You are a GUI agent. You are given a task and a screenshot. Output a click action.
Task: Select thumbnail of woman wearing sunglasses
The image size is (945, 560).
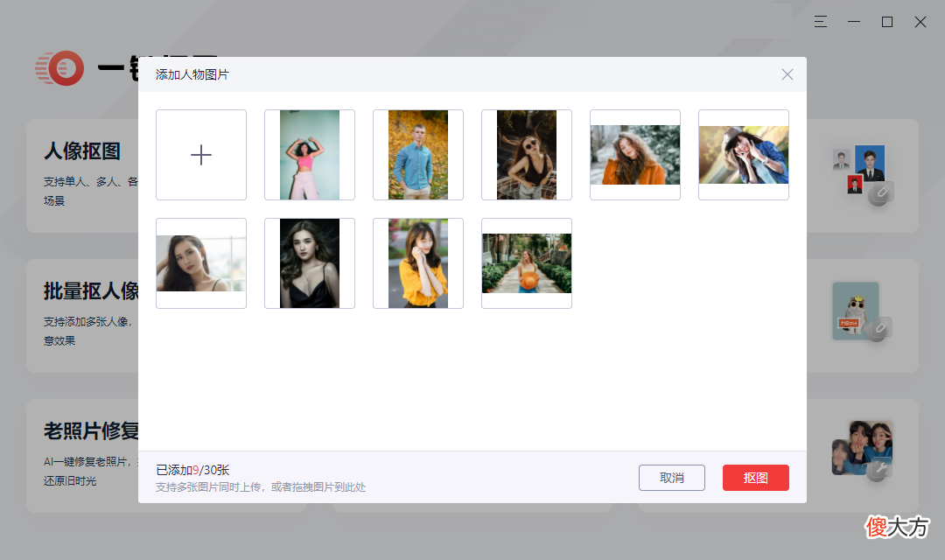527,155
